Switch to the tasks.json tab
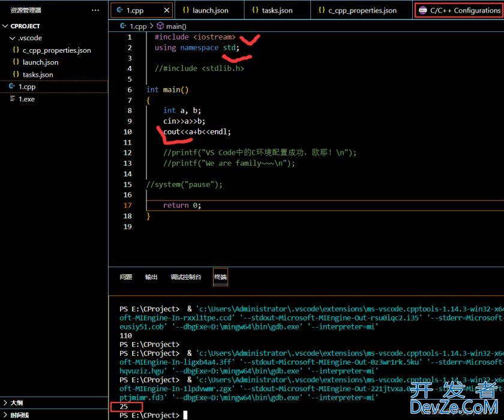The image size is (504, 420). pos(277,10)
